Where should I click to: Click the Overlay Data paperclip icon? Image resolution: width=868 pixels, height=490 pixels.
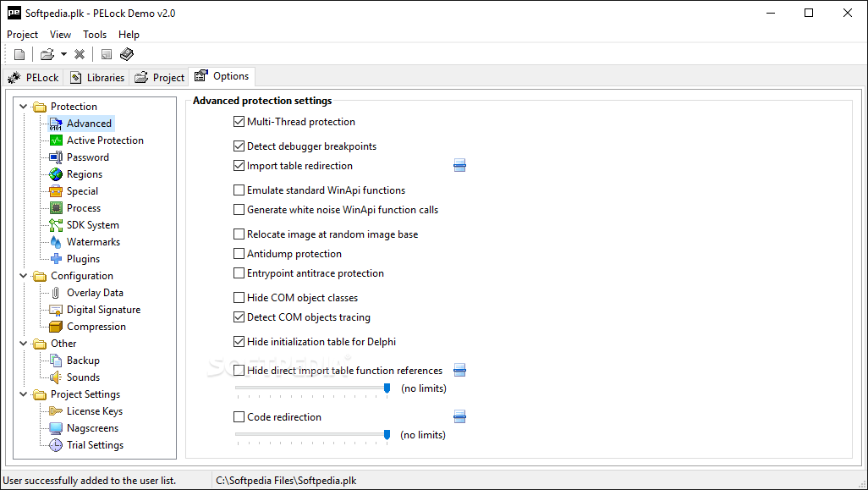click(x=55, y=293)
